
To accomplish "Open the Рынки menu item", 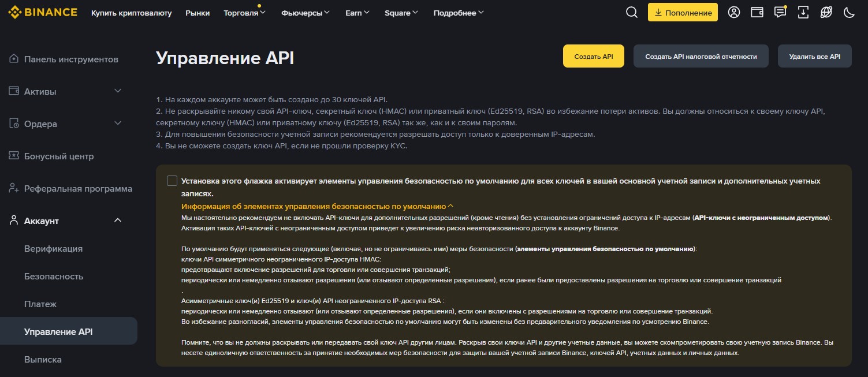I will (x=198, y=13).
